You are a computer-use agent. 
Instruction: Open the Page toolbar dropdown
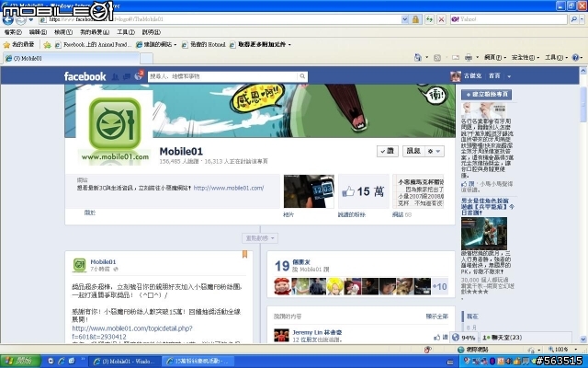tap(495, 57)
